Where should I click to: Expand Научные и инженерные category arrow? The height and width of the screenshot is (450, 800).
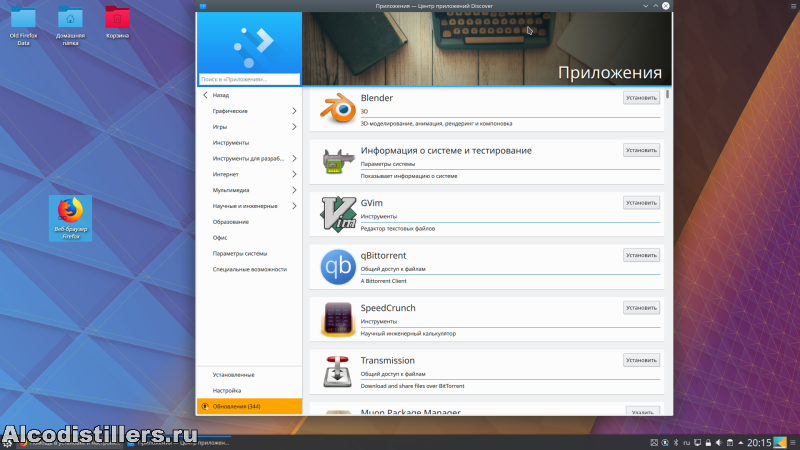coord(294,206)
